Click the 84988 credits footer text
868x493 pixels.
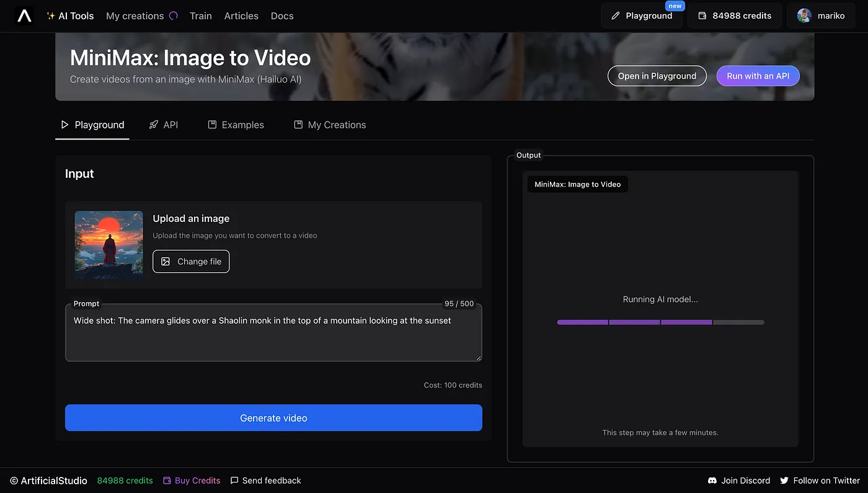125,481
